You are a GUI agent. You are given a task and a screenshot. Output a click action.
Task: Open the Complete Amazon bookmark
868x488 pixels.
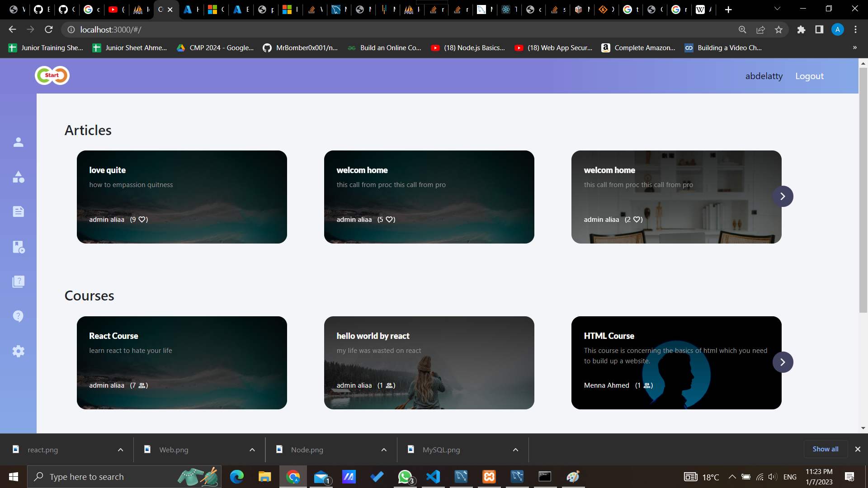(x=638, y=48)
